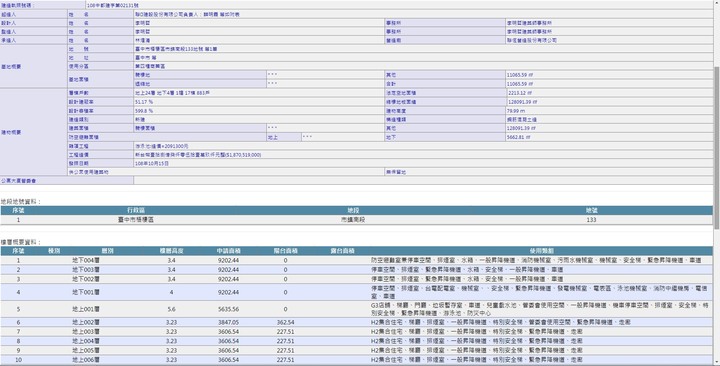Select the 地上001層 floor cell
720x366 pixels.
[86, 309]
